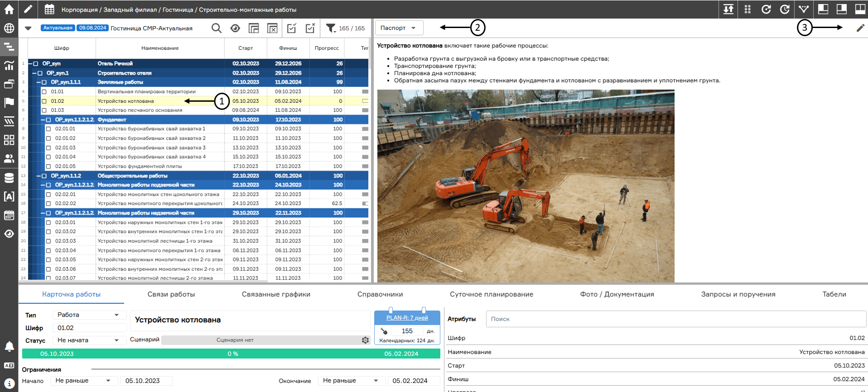Open the Справочники tab
This screenshot has height=392, width=868.
[380, 294]
